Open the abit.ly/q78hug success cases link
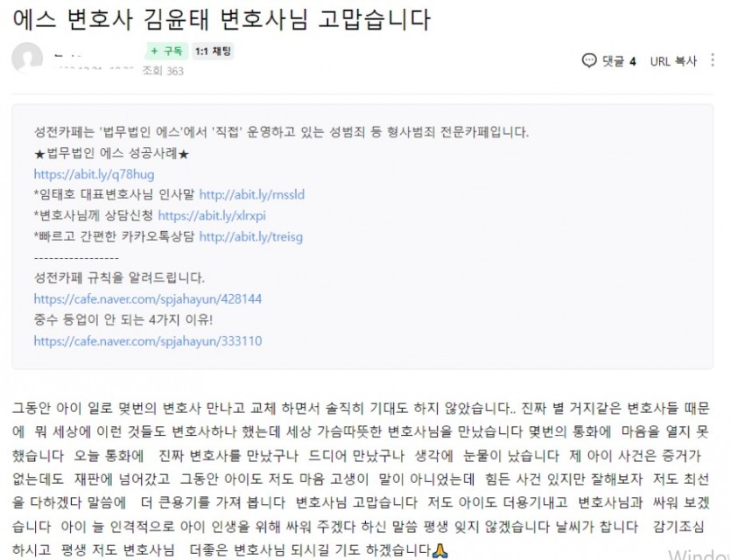This screenshot has height=560, width=731. (94, 174)
